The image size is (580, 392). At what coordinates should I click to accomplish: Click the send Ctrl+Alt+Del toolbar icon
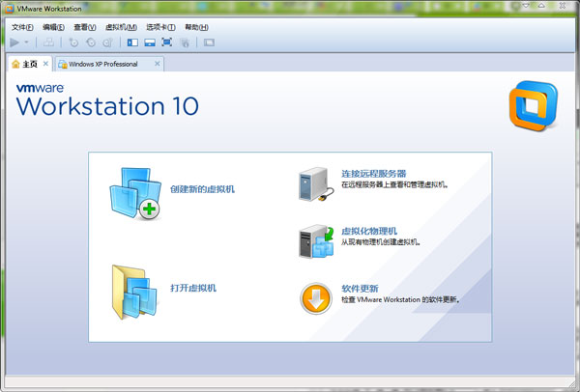pyautogui.click(x=48, y=42)
